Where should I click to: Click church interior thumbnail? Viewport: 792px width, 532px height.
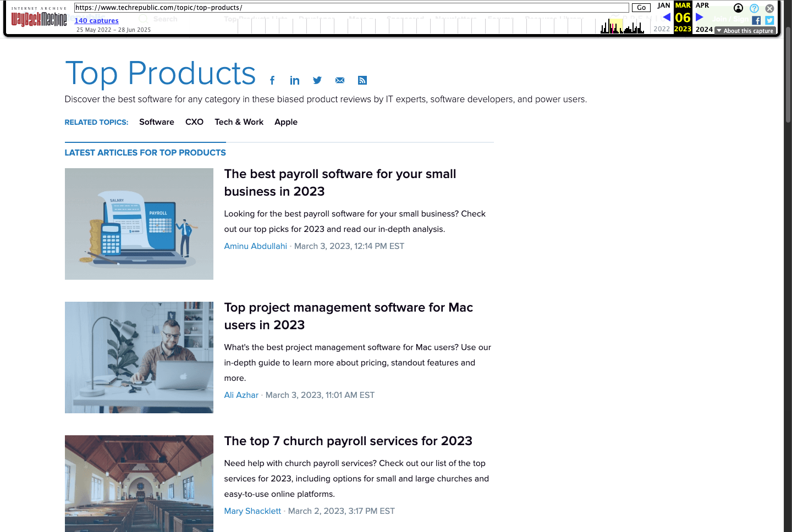pyautogui.click(x=139, y=484)
